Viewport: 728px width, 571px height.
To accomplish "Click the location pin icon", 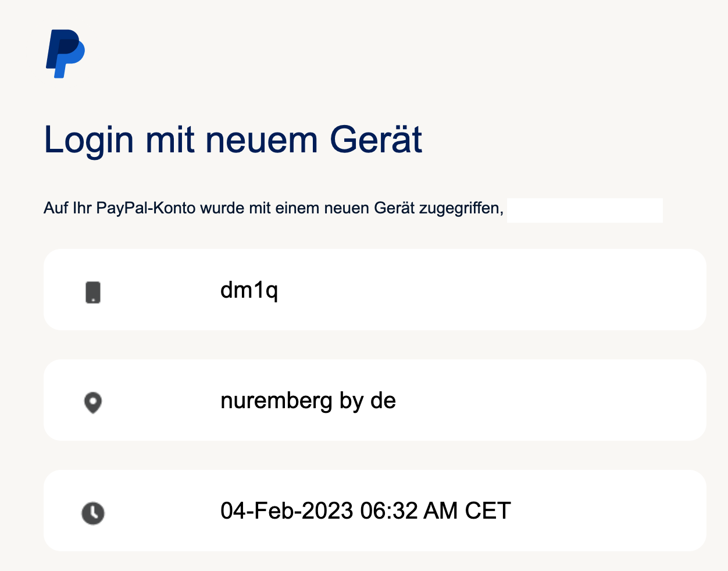I will [x=93, y=402].
